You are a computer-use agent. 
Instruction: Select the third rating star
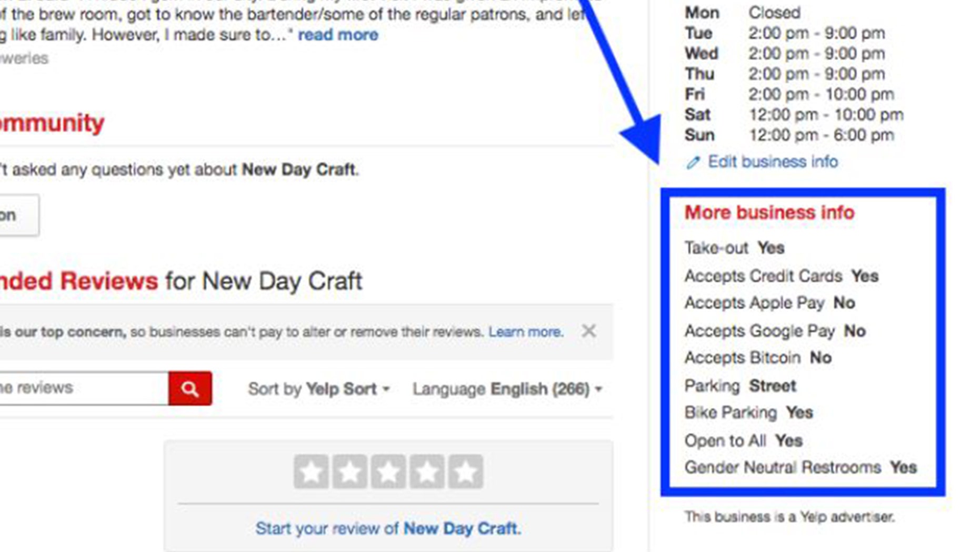pyautogui.click(x=388, y=471)
